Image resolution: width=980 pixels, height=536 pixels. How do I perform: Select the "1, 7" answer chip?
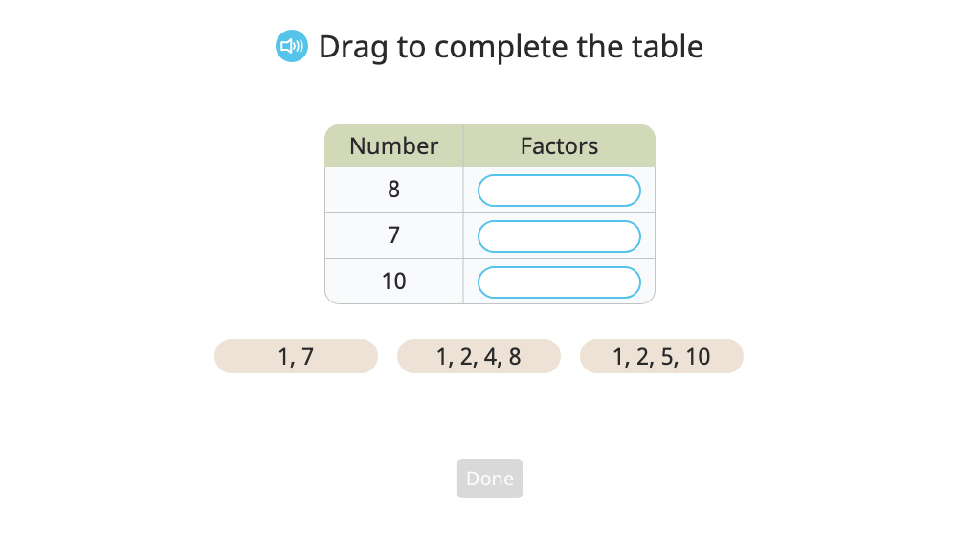(x=297, y=356)
